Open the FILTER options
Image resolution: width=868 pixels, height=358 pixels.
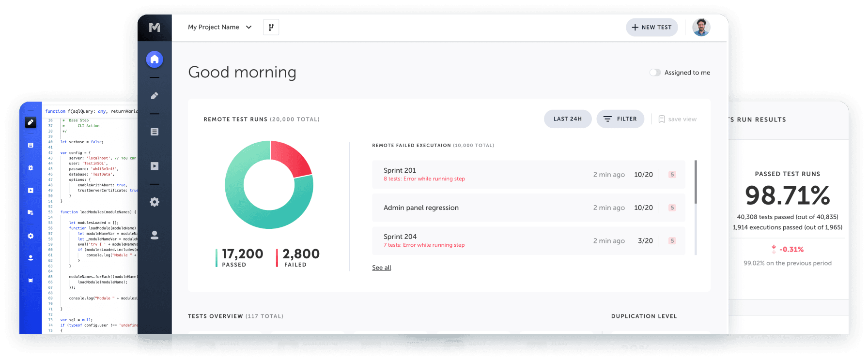tap(620, 119)
